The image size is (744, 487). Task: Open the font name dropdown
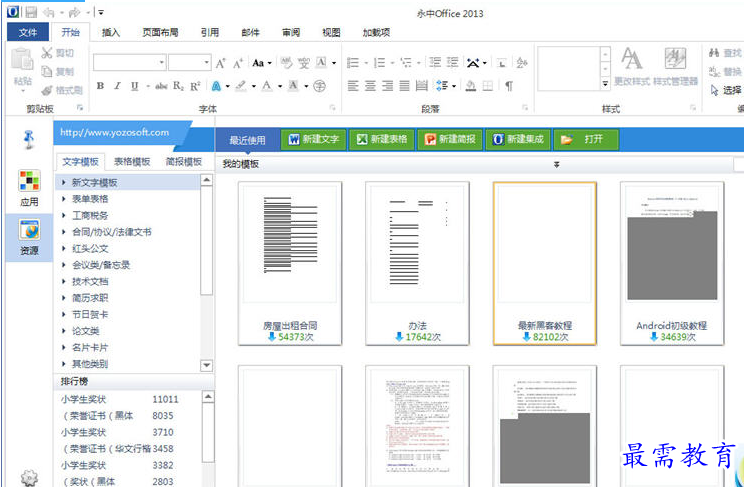coord(161,62)
